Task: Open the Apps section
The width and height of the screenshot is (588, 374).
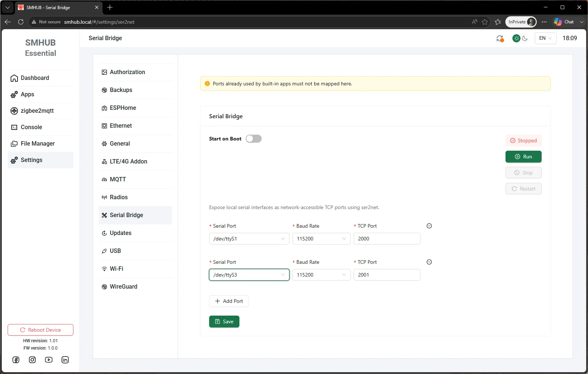Action: pyautogui.click(x=40, y=95)
